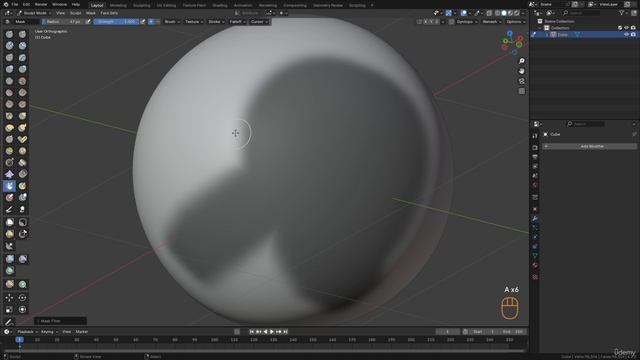640x360 pixels.
Task: Select the Annotate tool
Action: coord(9,322)
